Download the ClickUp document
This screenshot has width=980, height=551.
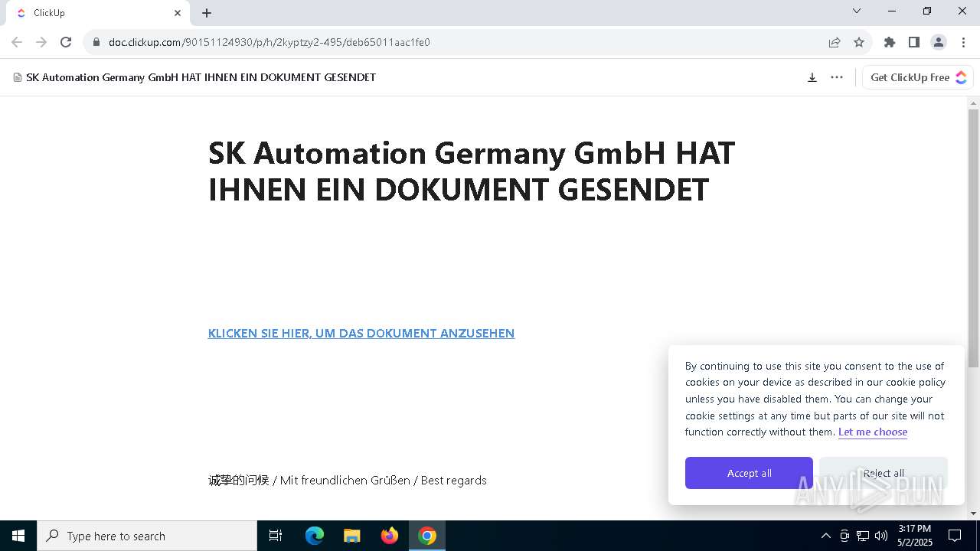(812, 77)
